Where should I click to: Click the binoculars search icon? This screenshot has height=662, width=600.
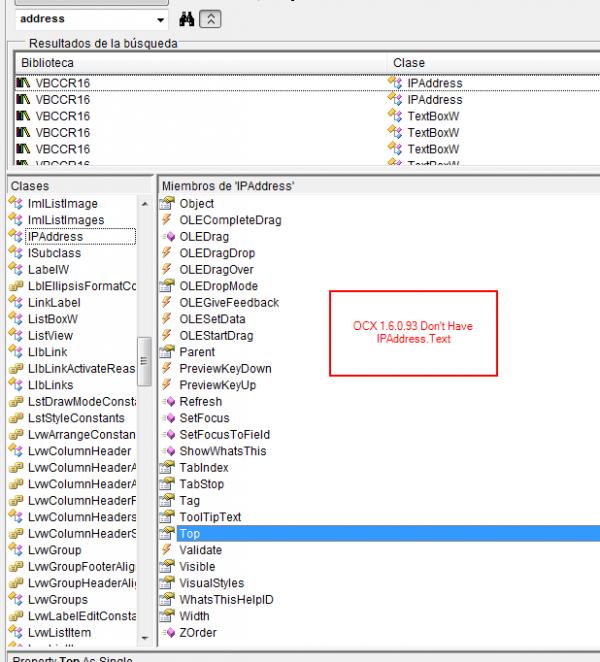(x=187, y=19)
